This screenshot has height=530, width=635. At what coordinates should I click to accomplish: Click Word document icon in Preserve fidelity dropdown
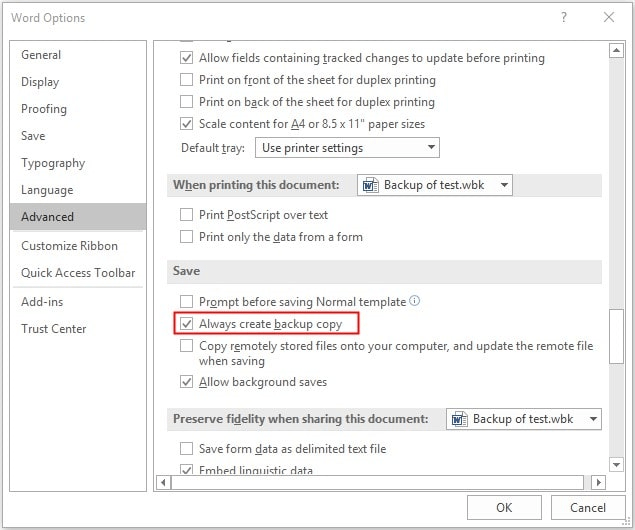(460, 419)
